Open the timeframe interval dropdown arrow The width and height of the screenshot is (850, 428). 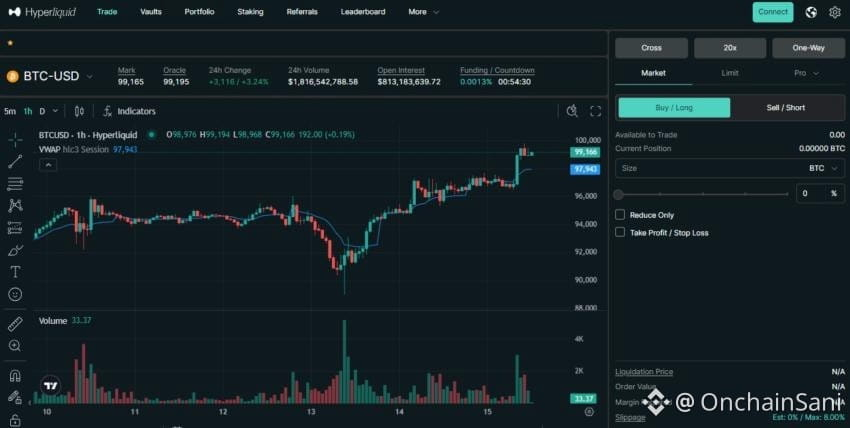[x=55, y=111]
